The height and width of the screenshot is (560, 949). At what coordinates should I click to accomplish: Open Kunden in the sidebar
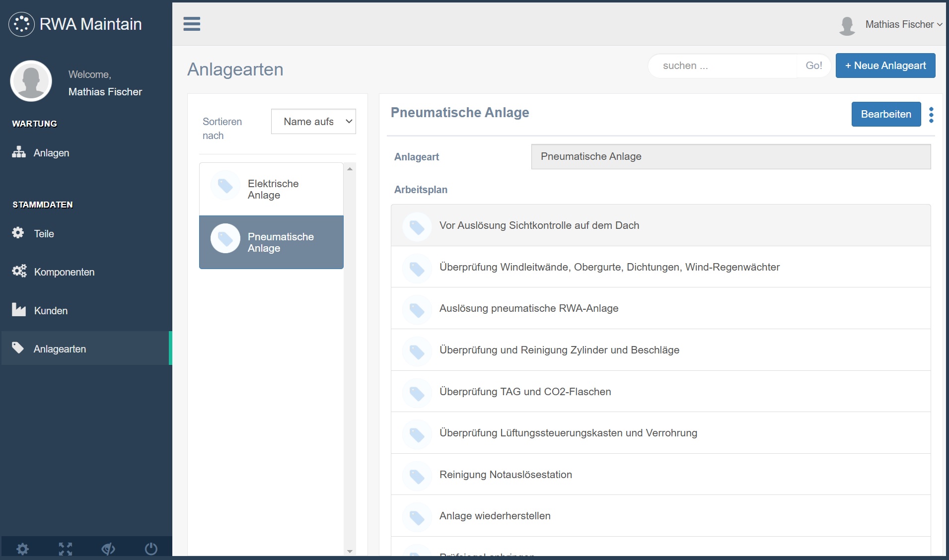pos(51,311)
